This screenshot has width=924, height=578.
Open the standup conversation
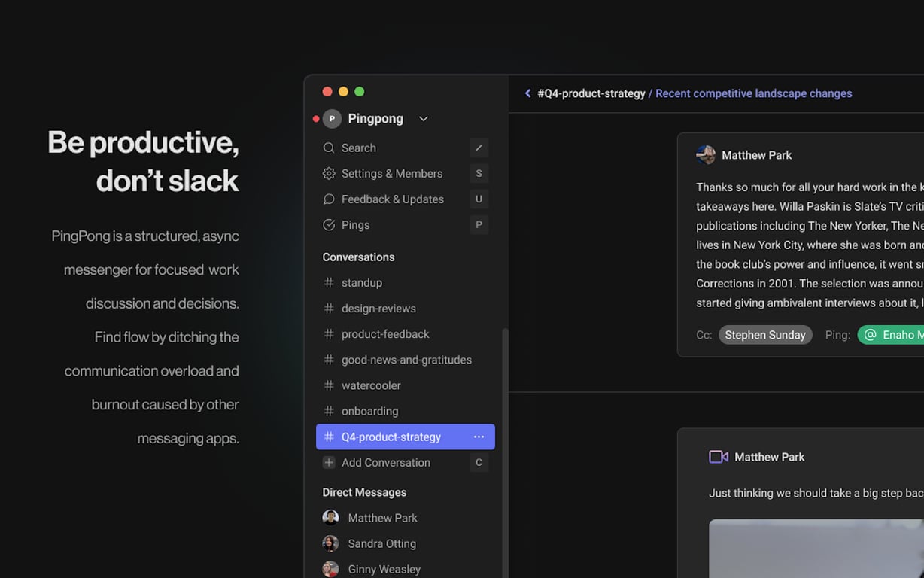(405, 283)
